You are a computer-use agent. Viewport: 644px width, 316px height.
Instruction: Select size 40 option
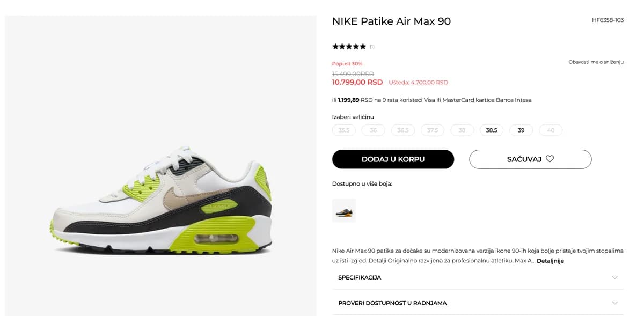click(551, 130)
